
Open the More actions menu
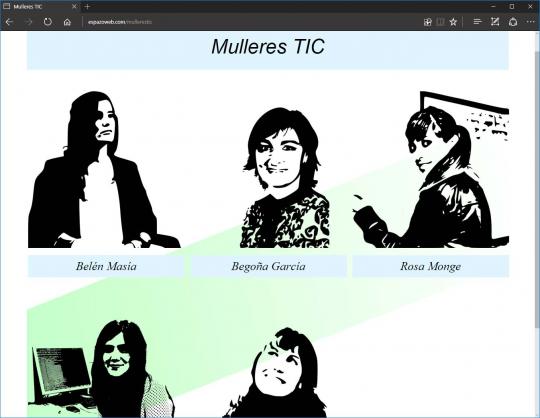[531, 22]
